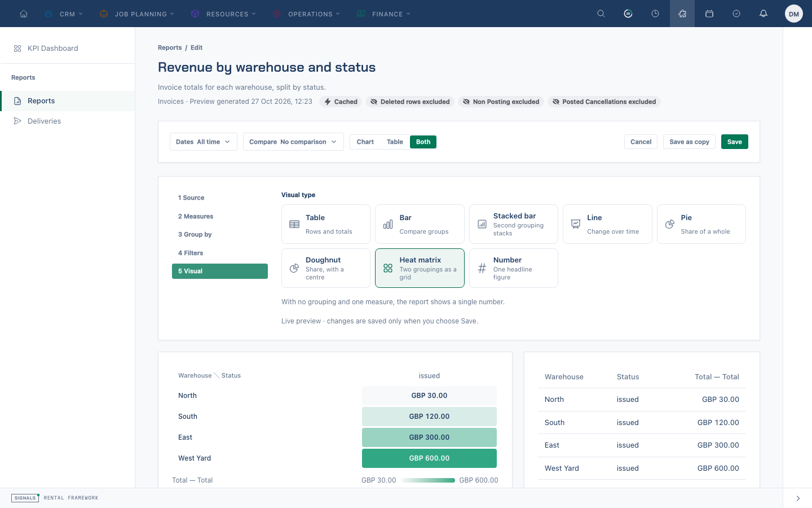Select the Reports item in the sidebar
Screen dimensions: 812x508
68,101
